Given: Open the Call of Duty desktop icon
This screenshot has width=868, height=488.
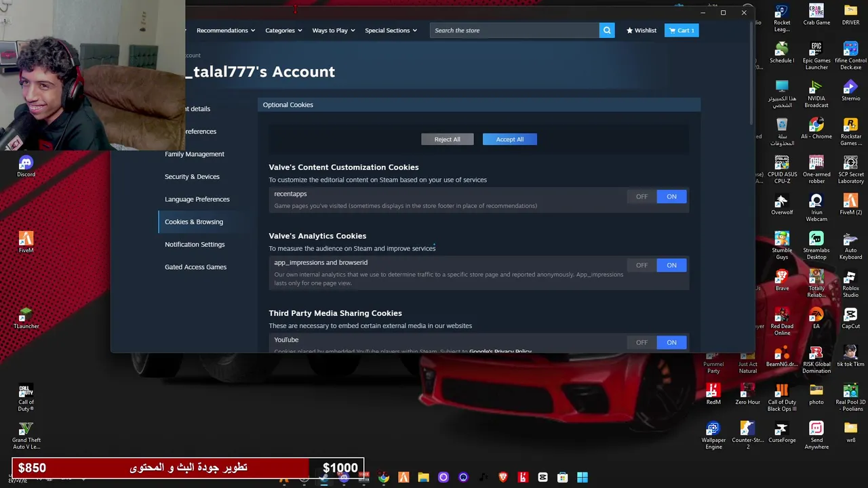Looking at the screenshot, I should pos(26,398).
